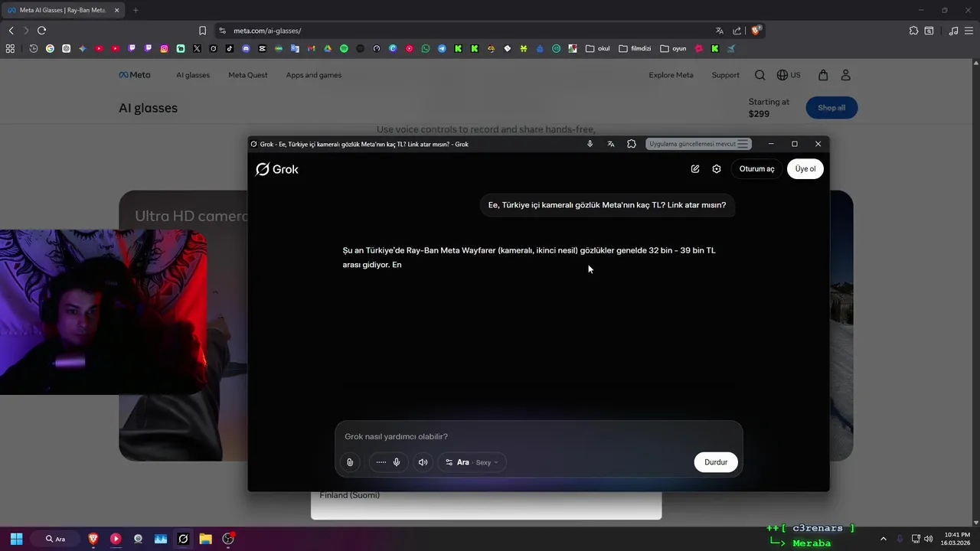Open Grok app from the taskbar

point(183,539)
